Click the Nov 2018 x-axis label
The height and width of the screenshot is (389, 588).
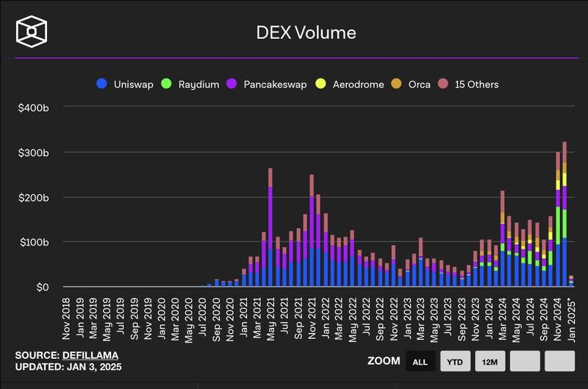click(66, 319)
